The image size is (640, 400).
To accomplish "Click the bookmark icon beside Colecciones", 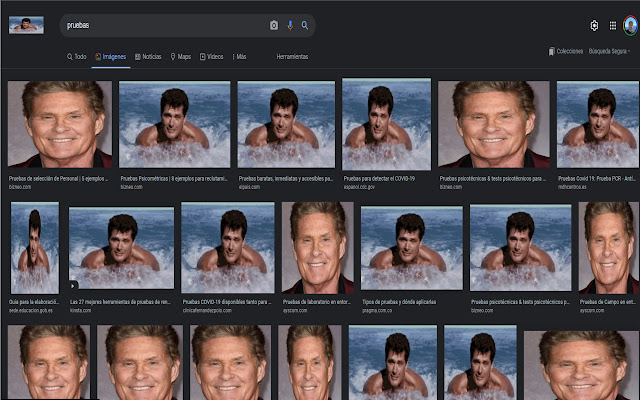I will point(551,51).
